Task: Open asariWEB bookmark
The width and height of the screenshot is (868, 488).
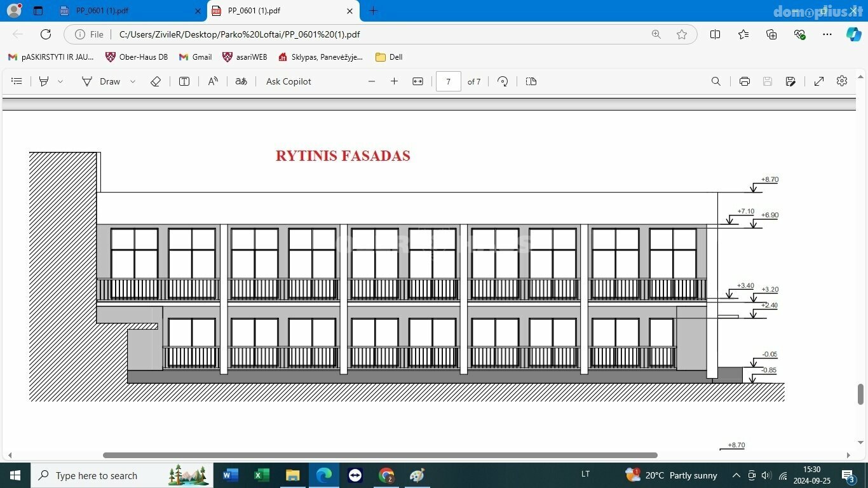Action: [x=245, y=57]
